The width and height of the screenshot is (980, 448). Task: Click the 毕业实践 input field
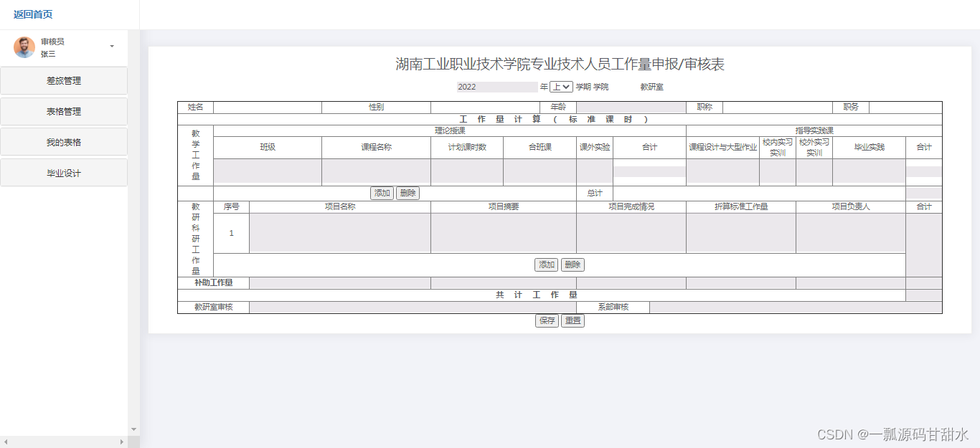(x=869, y=172)
